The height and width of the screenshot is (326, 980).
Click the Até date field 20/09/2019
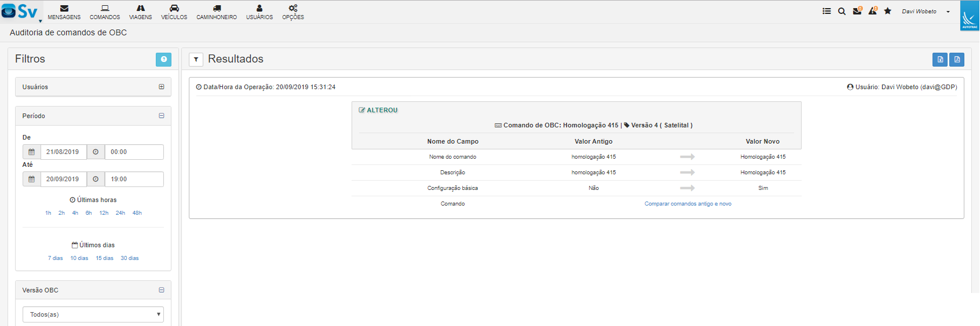[64, 179]
